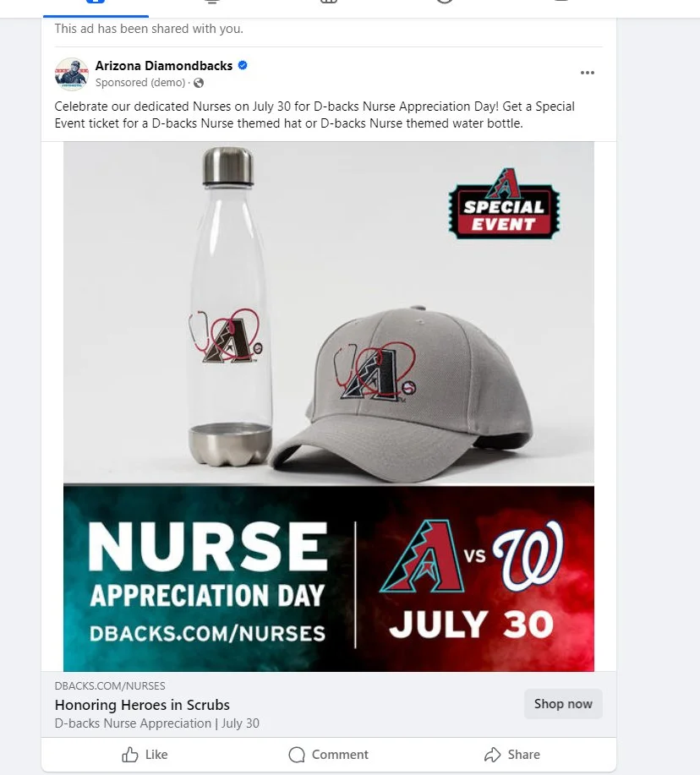Screen dimensions: 700x775
Task: Open the Arizona Diamondbacks profile picture
Action: click(72, 74)
